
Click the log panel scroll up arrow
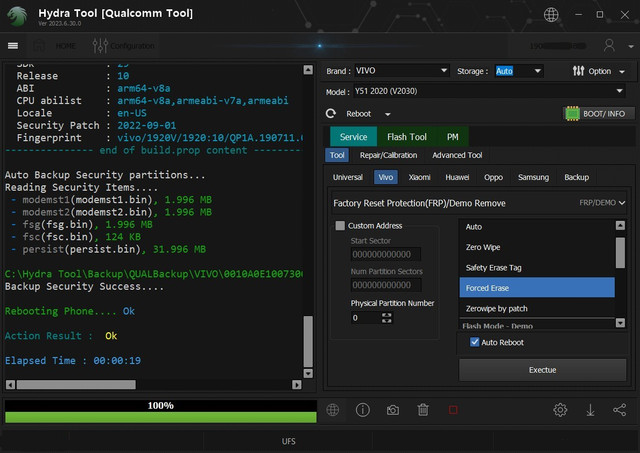coord(308,70)
